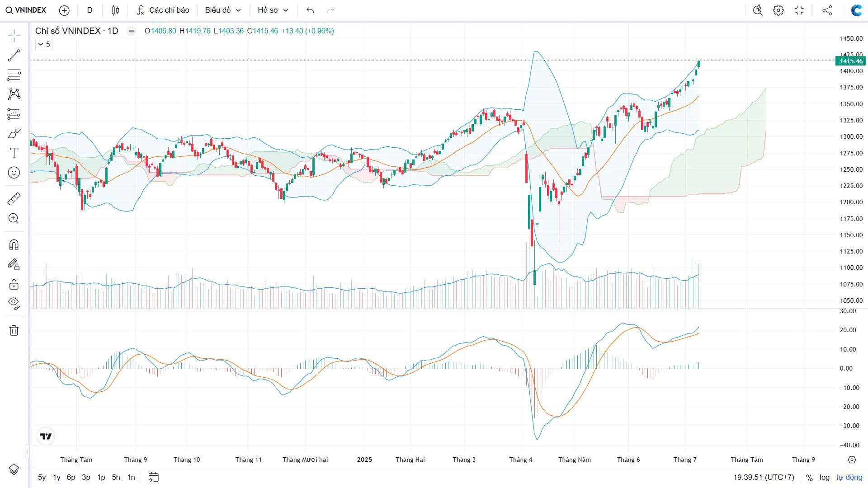Select the text annotation tool
The width and height of the screenshot is (868, 488).
pyautogui.click(x=14, y=153)
